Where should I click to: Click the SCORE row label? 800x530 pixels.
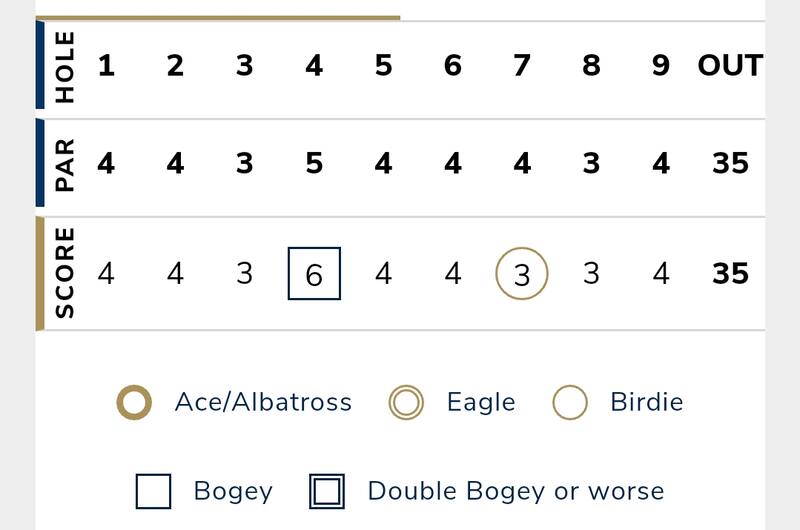[x=66, y=273]
